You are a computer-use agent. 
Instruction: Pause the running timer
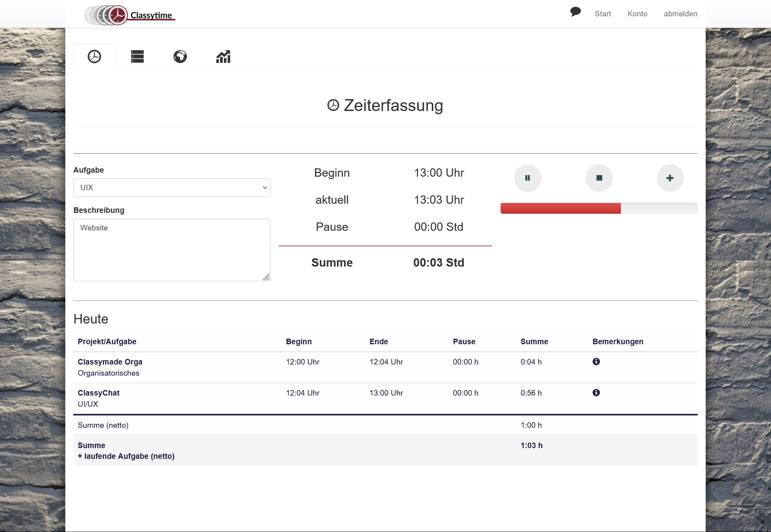[x=527, y=178]
